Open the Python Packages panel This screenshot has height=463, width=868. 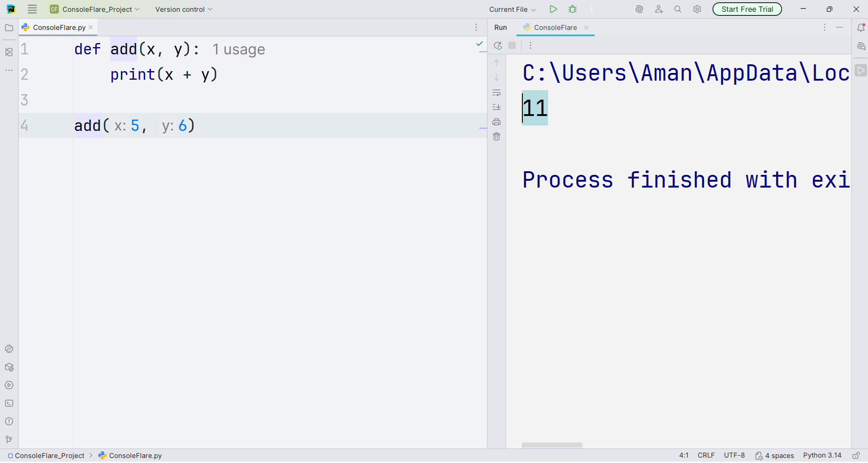[9, 367]
